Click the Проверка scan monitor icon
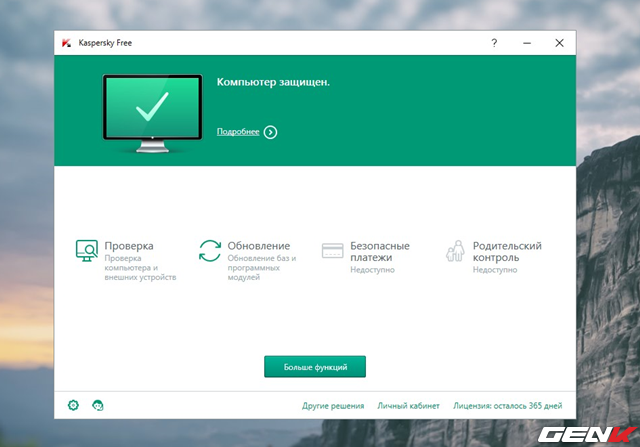Image resolution: width=640 pixels, height=447 pixels. [87, 250]
